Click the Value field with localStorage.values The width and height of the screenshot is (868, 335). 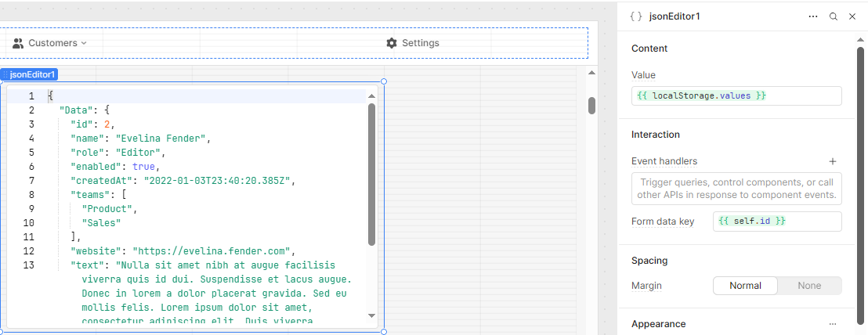[x=736, y=95]
